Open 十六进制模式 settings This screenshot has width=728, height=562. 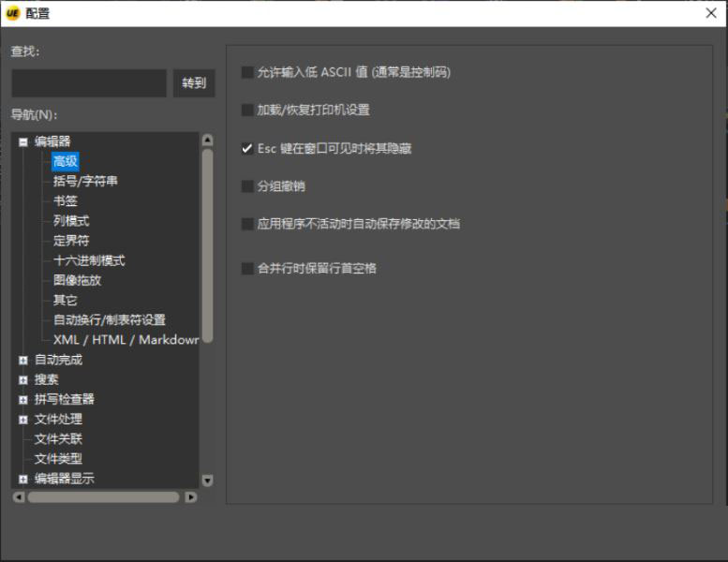(89, 260)
